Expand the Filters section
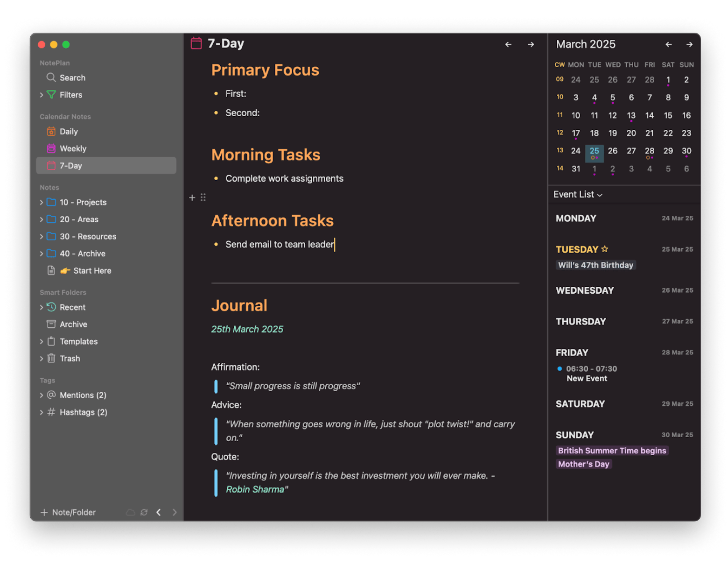 coord(42,95)
